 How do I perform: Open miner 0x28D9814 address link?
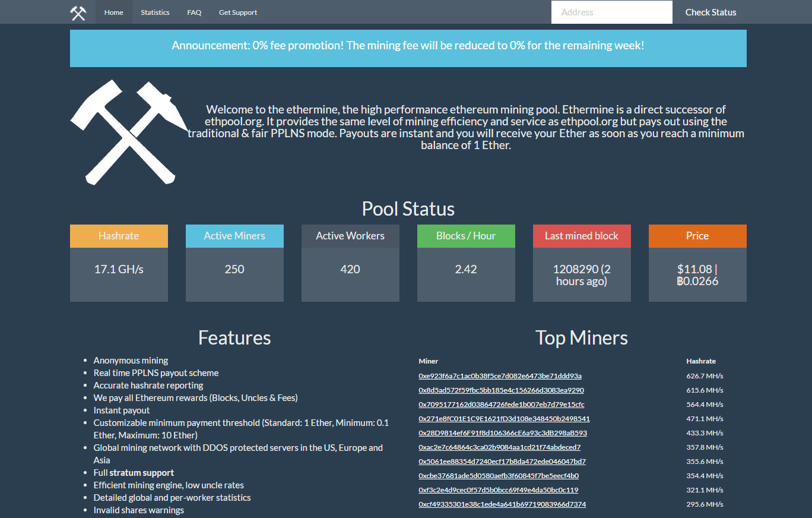tap(503, 433)
